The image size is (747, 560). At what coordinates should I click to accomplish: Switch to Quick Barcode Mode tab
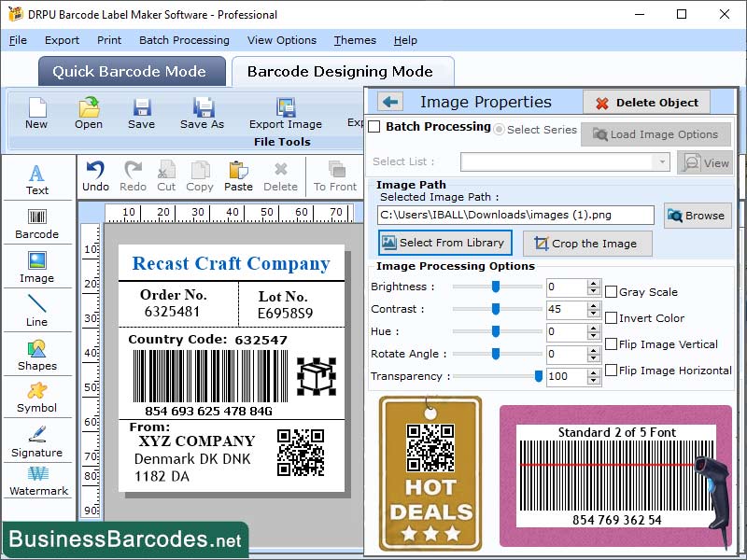131,71
